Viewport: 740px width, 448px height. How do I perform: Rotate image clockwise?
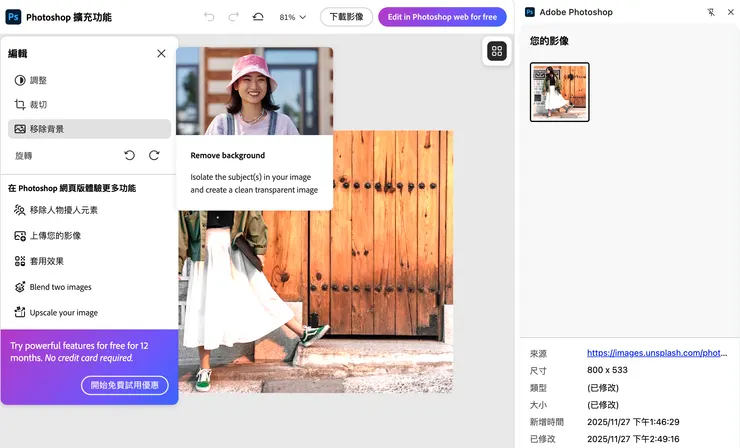pos(154,155)
